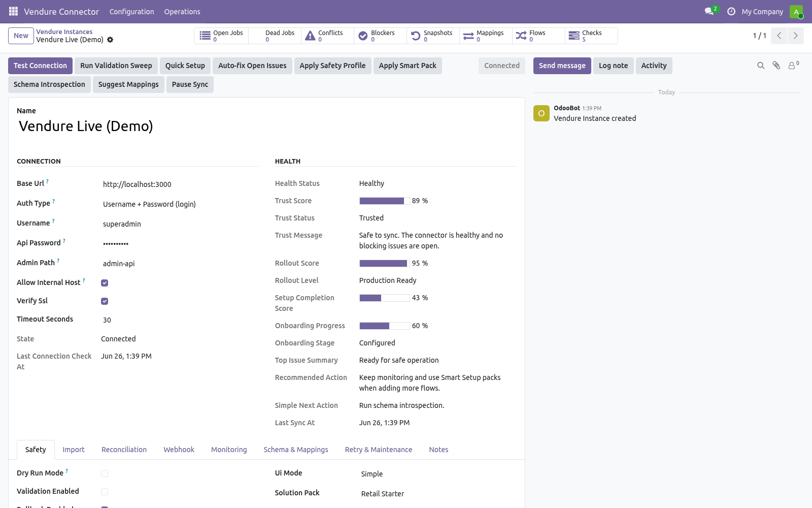The height and width of the screenshot is (508, 812).
Task: Open the Solution Pack dropdown
Action: 438,494
